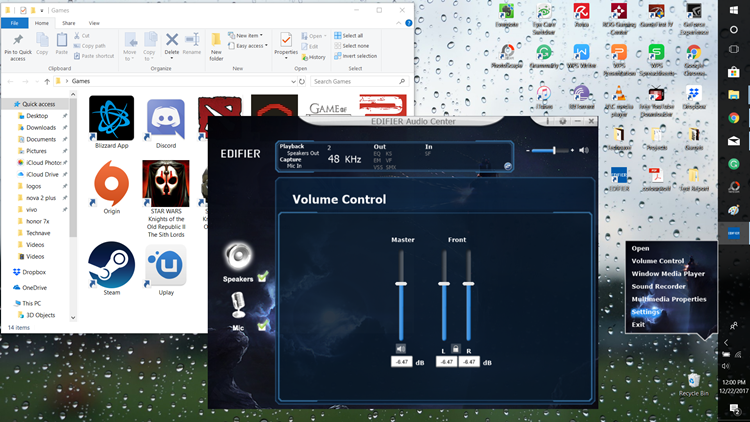The width and height of the screenshot is (750, 422).
Task: Open the Discord shortcut
Action: (165, 123)
